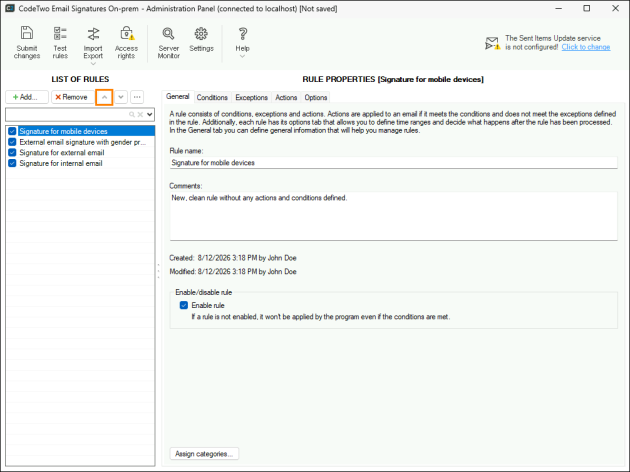Move selected rule down with arrow button

click(x=121, y=97)
